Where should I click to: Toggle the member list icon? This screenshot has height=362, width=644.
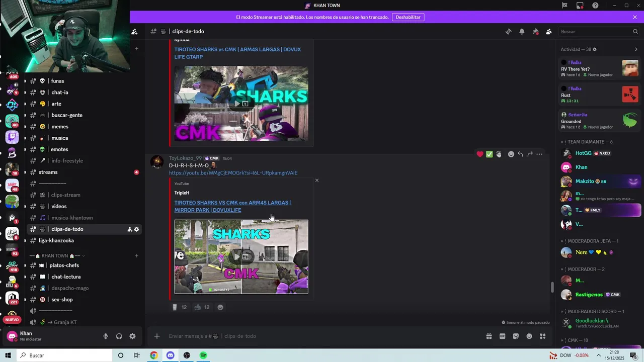(x=549, y=31)
